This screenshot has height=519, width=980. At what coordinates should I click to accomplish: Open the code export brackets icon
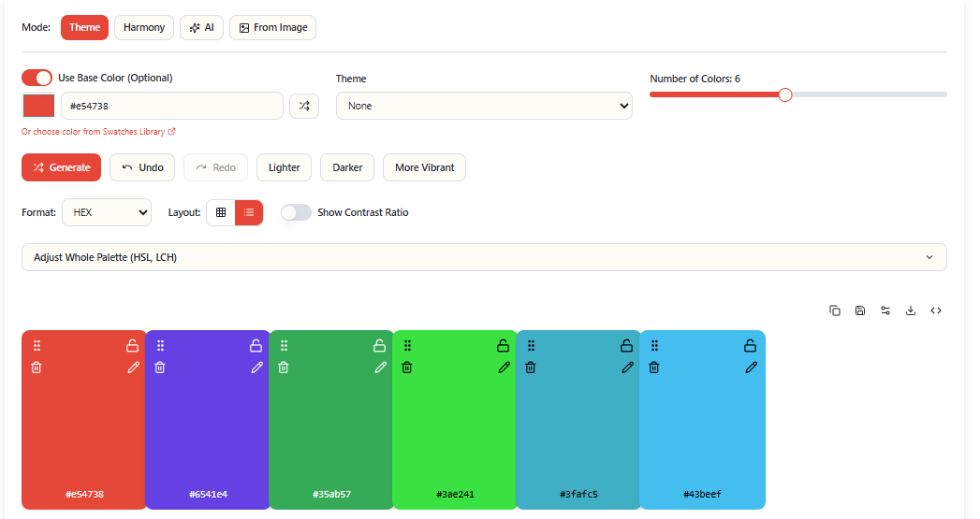coord(936,310)
